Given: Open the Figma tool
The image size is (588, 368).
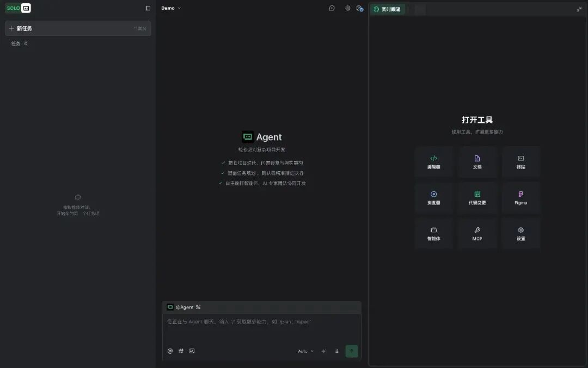Looking at the screenshot, I should [x=521, y=198].
